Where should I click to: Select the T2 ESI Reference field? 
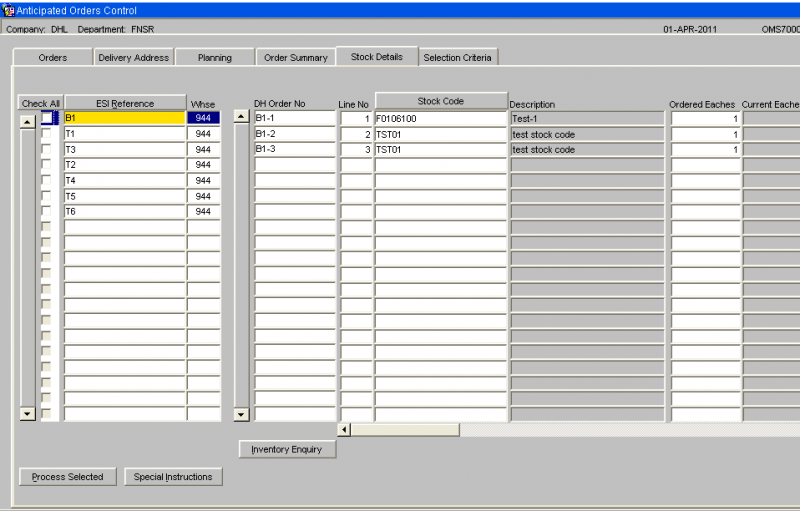coord(124,165)
